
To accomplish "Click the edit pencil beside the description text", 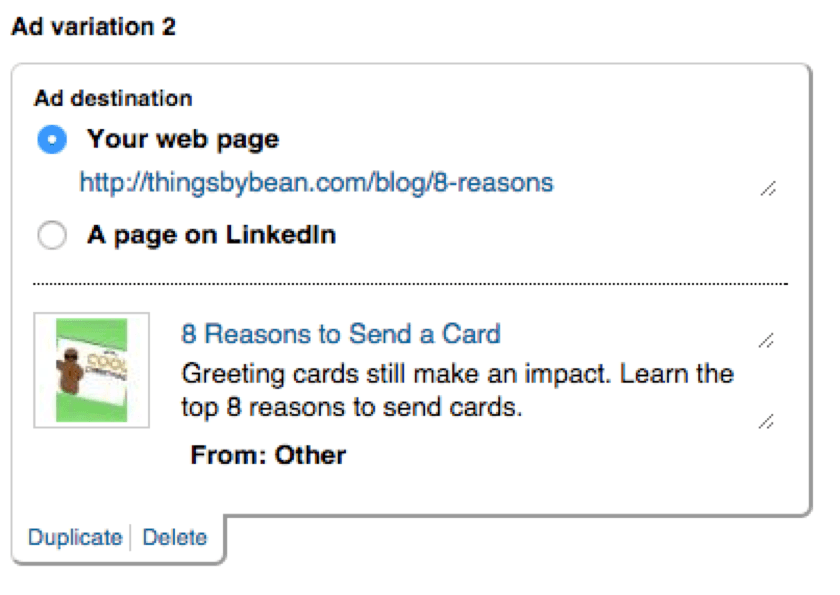I will 766,421.
